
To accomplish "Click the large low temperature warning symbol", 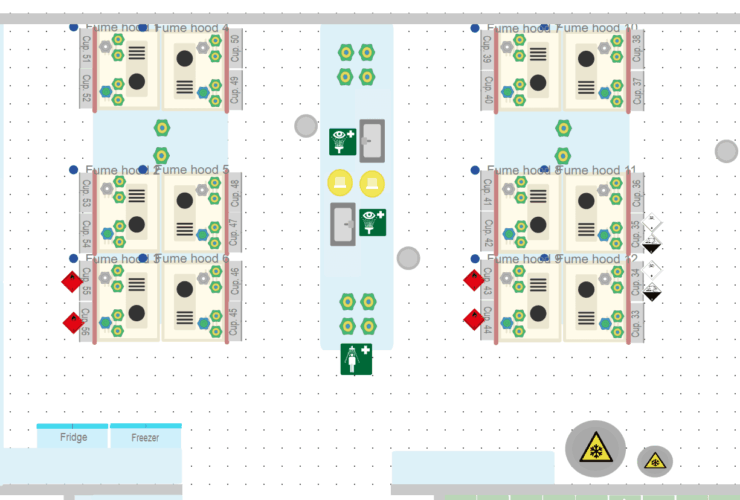I will pyautogui.click(x=595, y=449).
